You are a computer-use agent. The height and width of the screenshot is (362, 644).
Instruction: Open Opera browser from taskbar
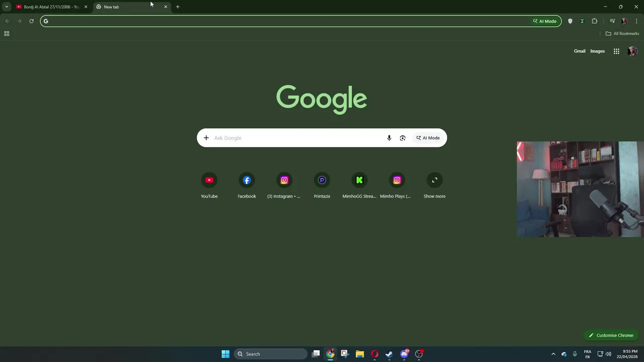coord(374,354)
